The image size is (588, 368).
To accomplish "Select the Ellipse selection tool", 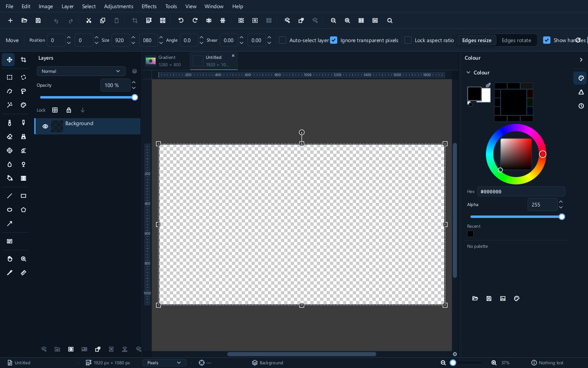I will 23,77.
